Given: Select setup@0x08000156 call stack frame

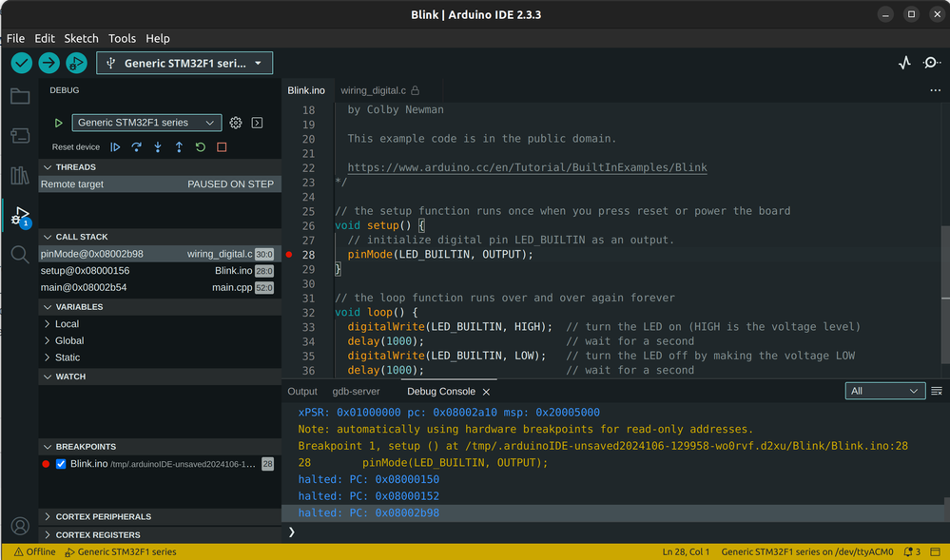Looking at the screenshot, I should 86,271.
